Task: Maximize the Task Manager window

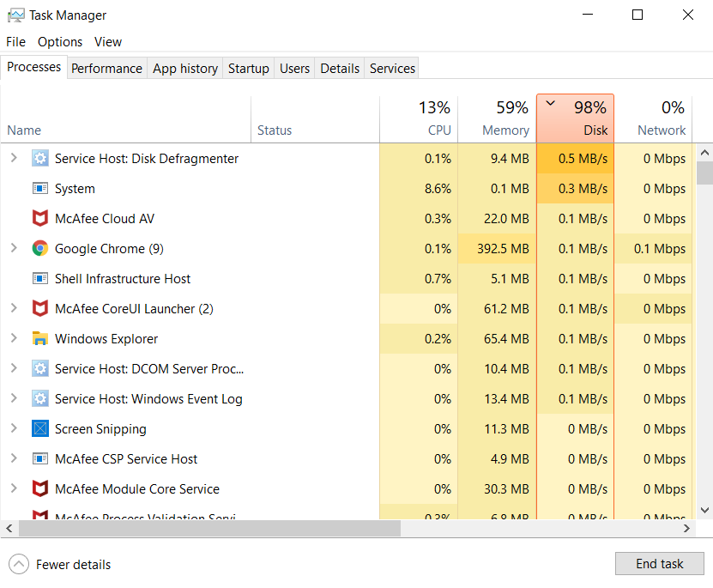Action: tap(637, 15)
